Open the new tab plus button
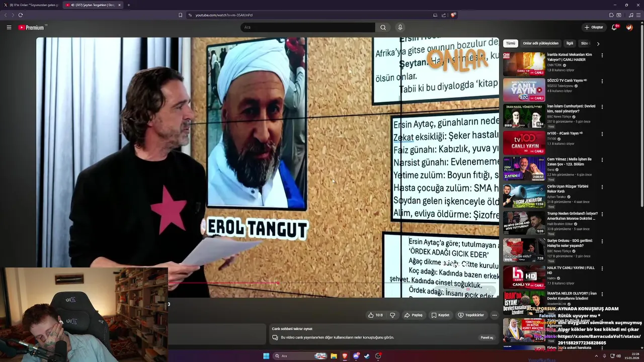The image size is (644, 362). (129, 5)
